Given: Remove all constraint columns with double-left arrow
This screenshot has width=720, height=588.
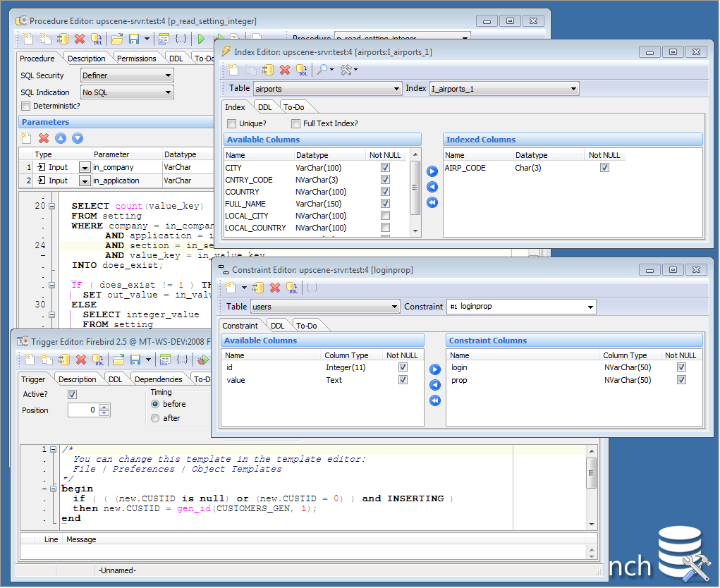Looking at the screenshot, I should point(435,400).
